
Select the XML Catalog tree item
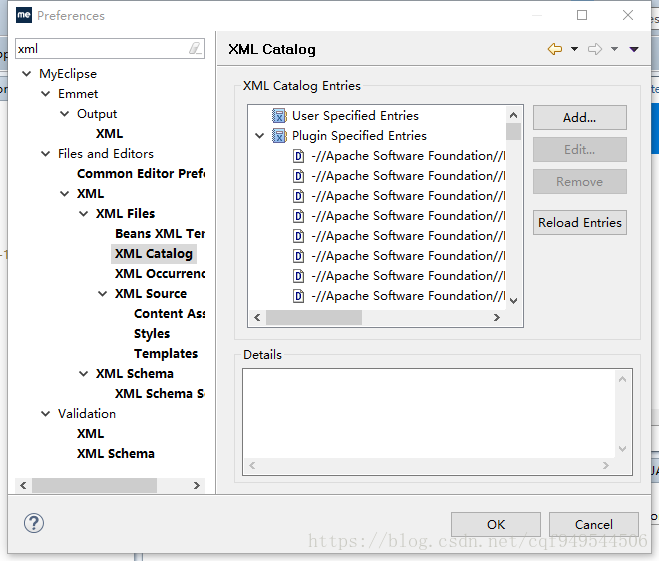tap(154, 254)
